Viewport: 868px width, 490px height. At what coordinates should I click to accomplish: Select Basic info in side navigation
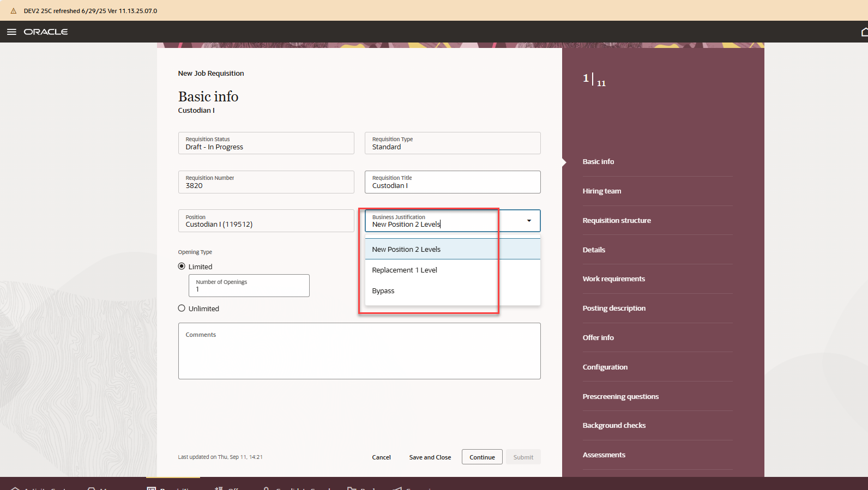coord(598,161)
